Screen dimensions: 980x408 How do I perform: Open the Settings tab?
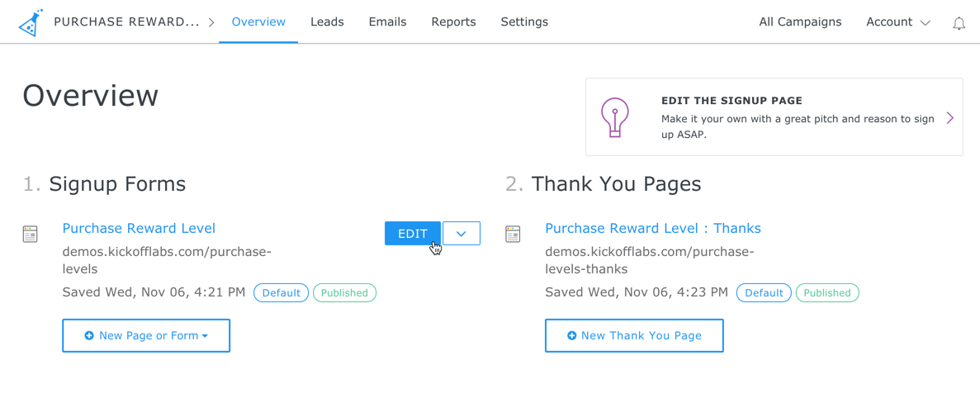(524, 22)
